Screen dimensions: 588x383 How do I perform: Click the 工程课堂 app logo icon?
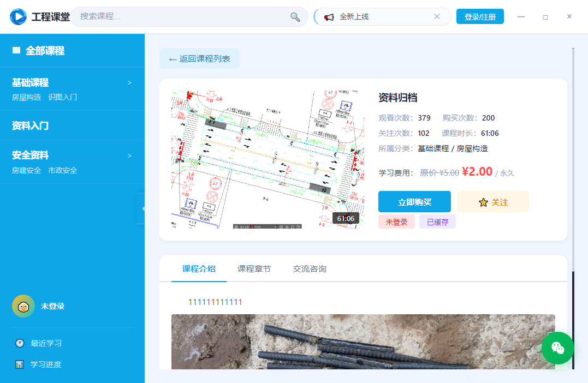[18, 16]
